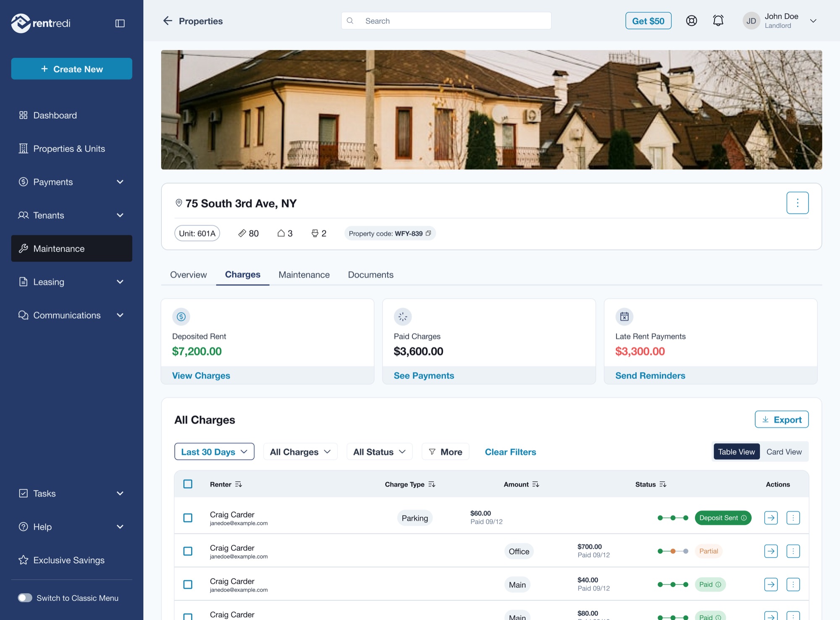Expand the Payments menu
The image size is (840, 620).
71,182
